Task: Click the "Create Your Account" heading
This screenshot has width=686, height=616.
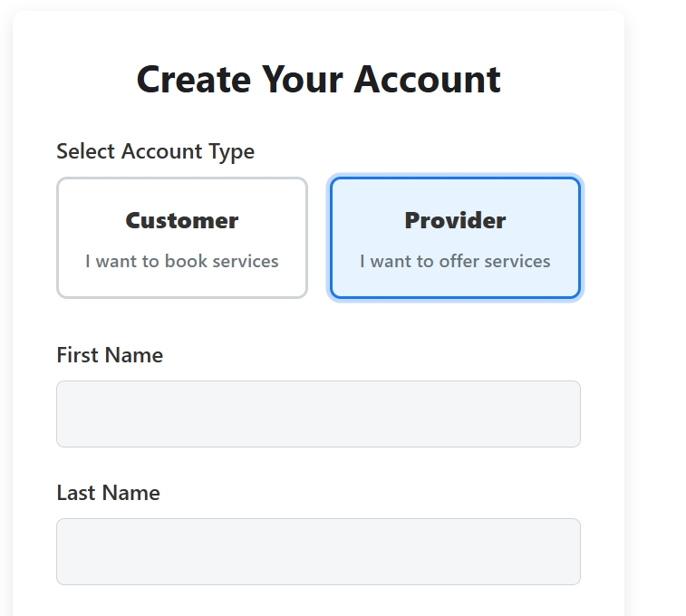Action: 318,79
